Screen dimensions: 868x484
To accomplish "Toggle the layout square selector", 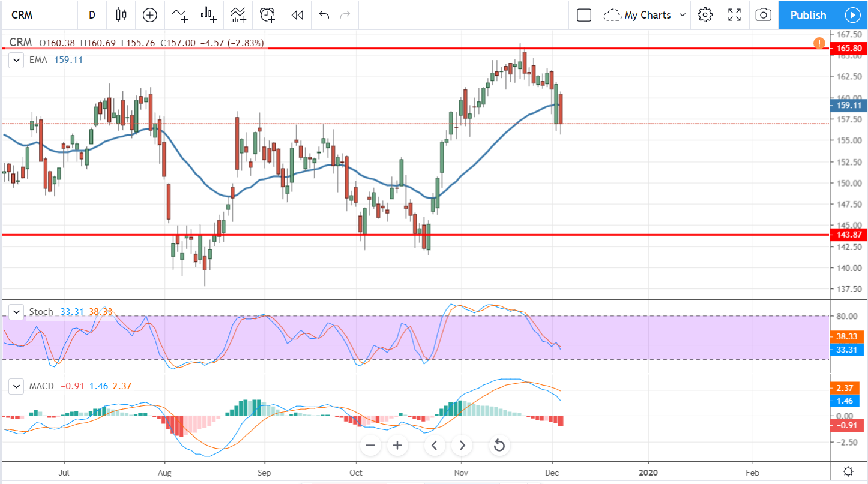I will 584,15.
